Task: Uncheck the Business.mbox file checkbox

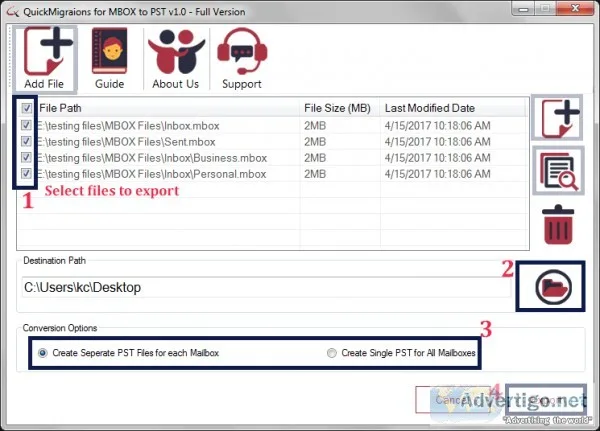Action: tap(26, 157)
